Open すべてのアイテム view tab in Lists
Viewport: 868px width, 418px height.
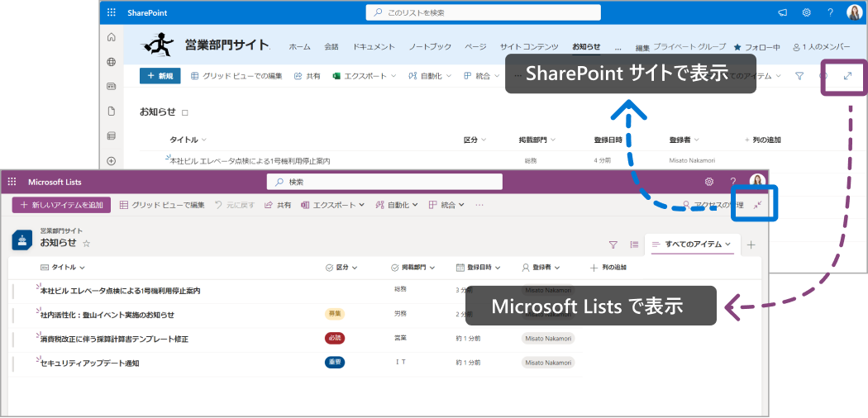coord(693,244)
